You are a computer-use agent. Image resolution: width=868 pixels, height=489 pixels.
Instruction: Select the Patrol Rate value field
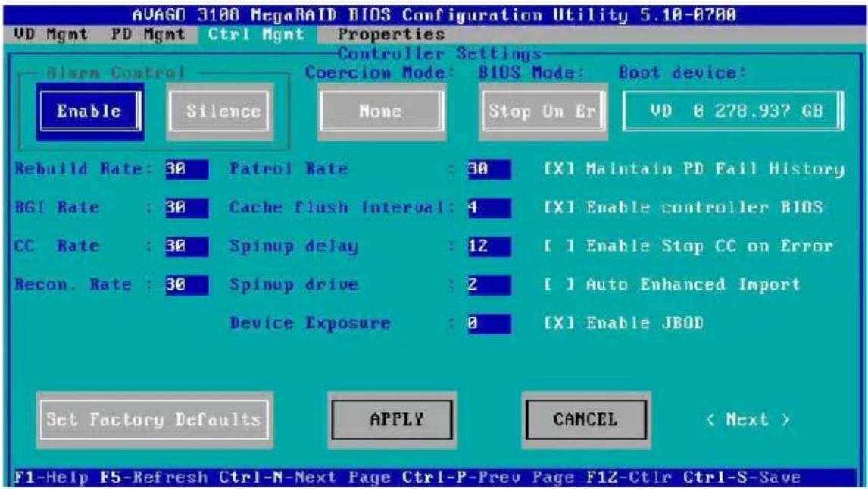pos(489,169)
